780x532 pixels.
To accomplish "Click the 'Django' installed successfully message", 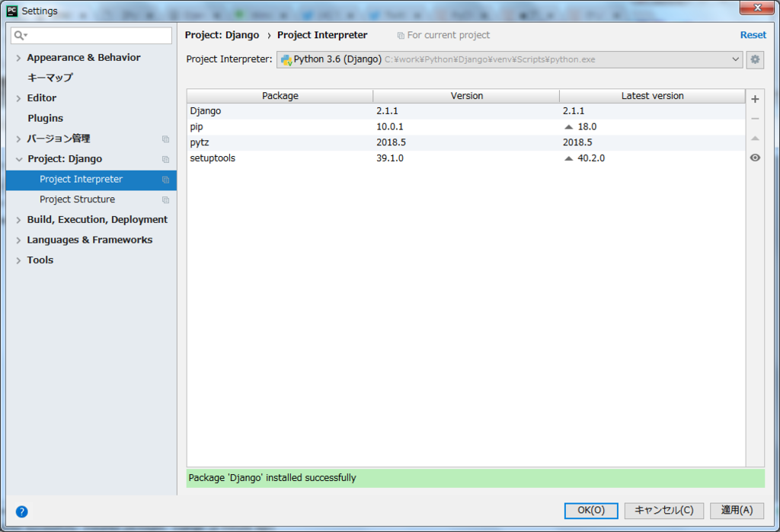I will [x=475, y=478].
